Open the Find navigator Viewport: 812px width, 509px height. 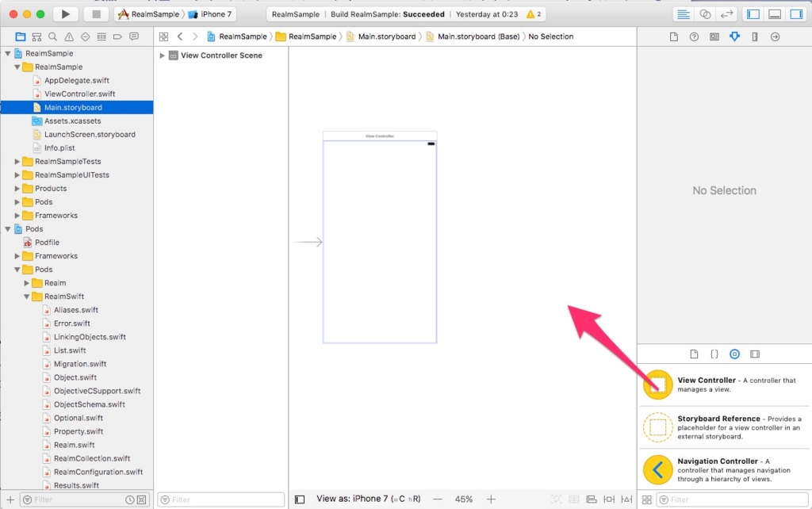pos(53,36)
